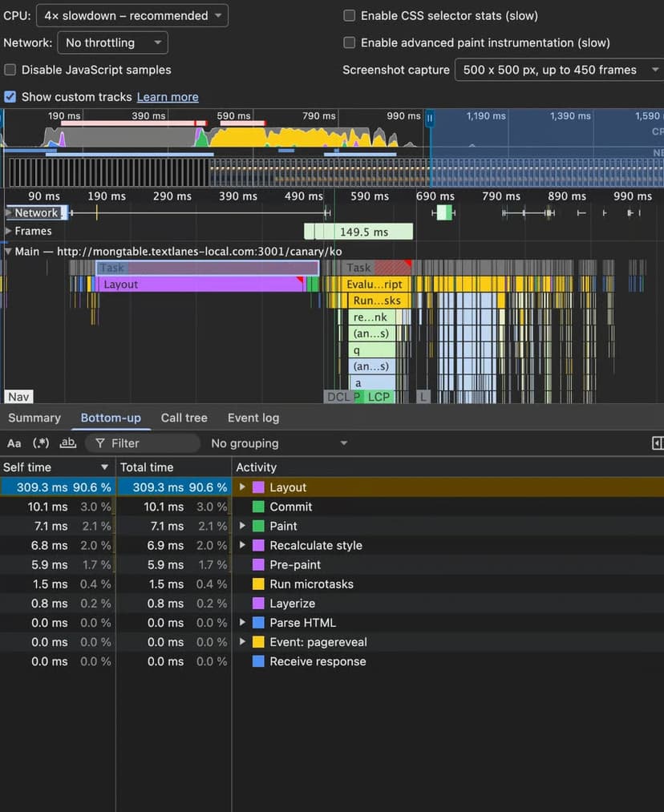Image resolution: width=664 pixels, height=812 pixels.
Task: Select the Bottom-up tab
Action: coord(111,418)
